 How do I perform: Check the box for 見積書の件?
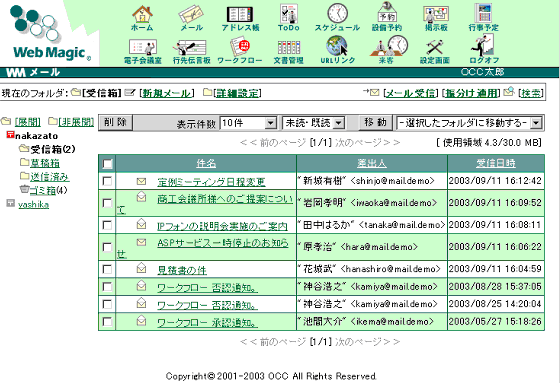(x=107, y=269)
